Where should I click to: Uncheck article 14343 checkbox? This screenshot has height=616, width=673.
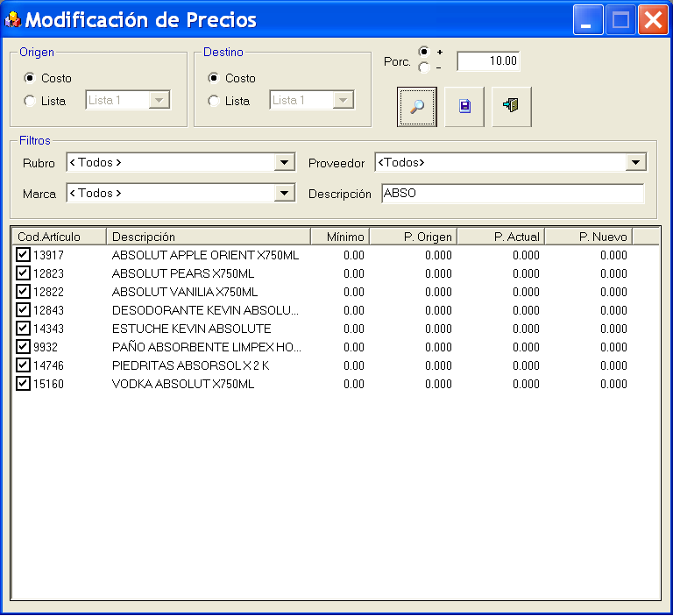pos(23,329)
